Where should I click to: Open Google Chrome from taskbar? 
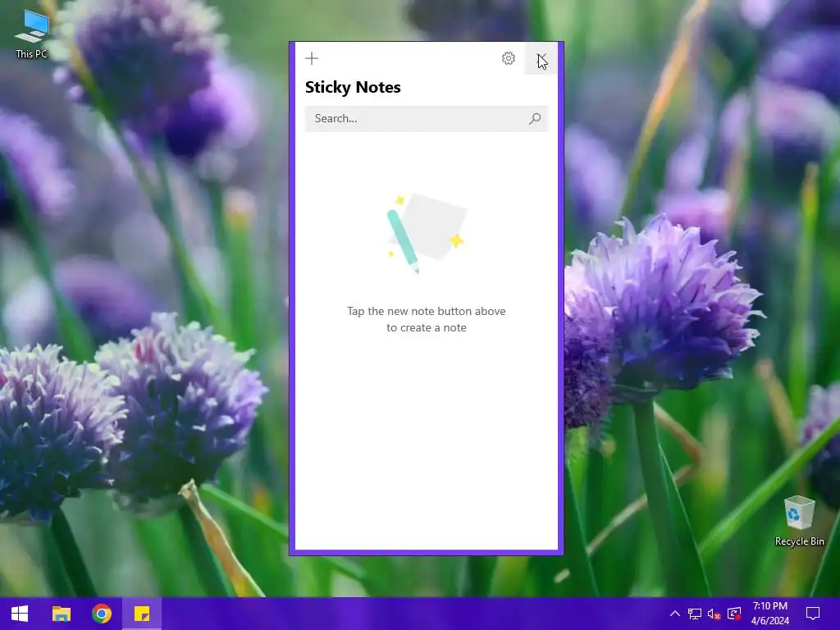(x=101, y=614)
